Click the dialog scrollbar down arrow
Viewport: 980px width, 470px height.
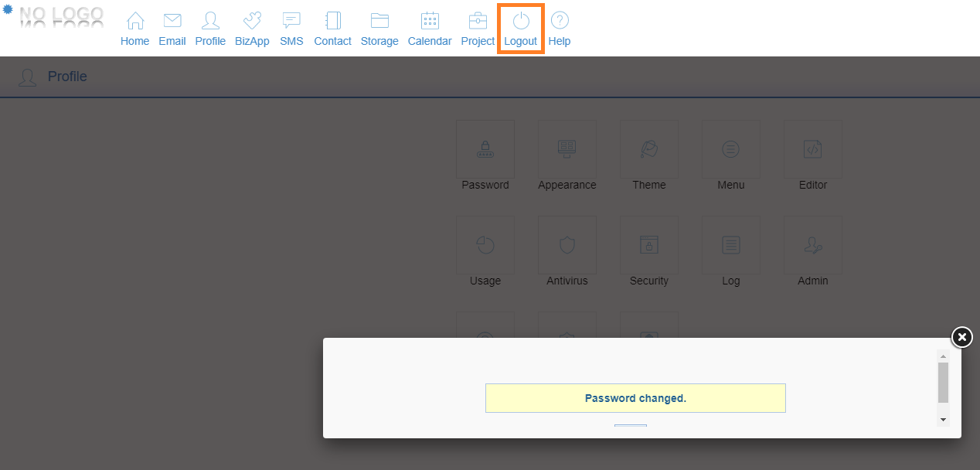(x=943, y=420)
